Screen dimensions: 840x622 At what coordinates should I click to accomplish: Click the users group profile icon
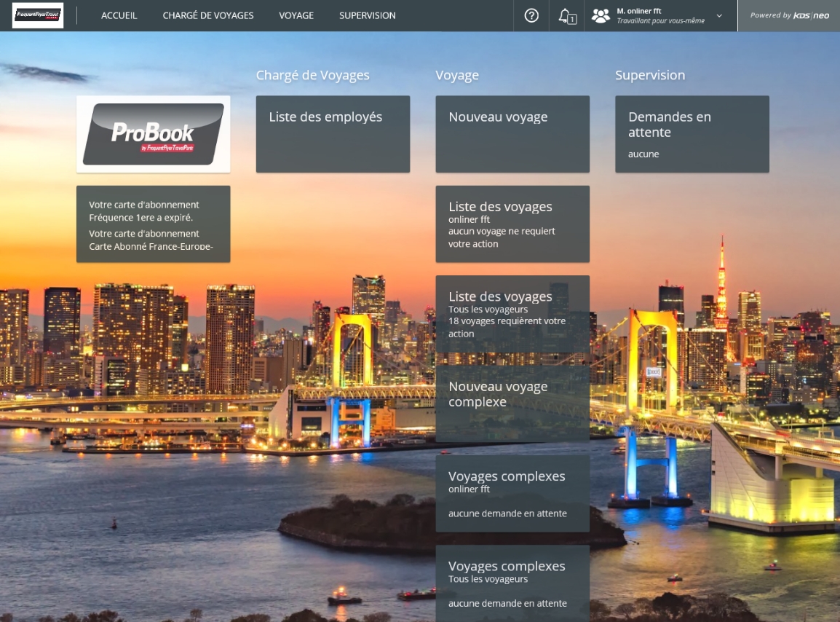(x=601, y=15)
